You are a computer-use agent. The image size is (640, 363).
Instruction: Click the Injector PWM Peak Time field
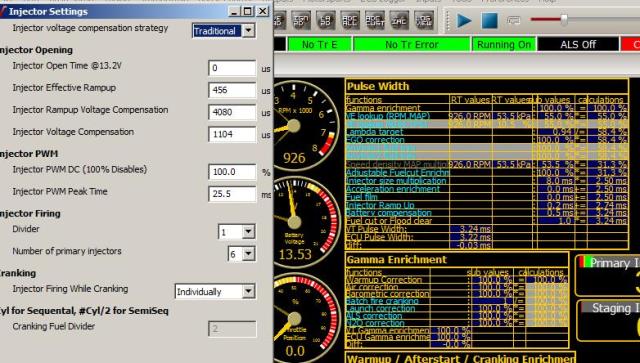click(232, 194)
